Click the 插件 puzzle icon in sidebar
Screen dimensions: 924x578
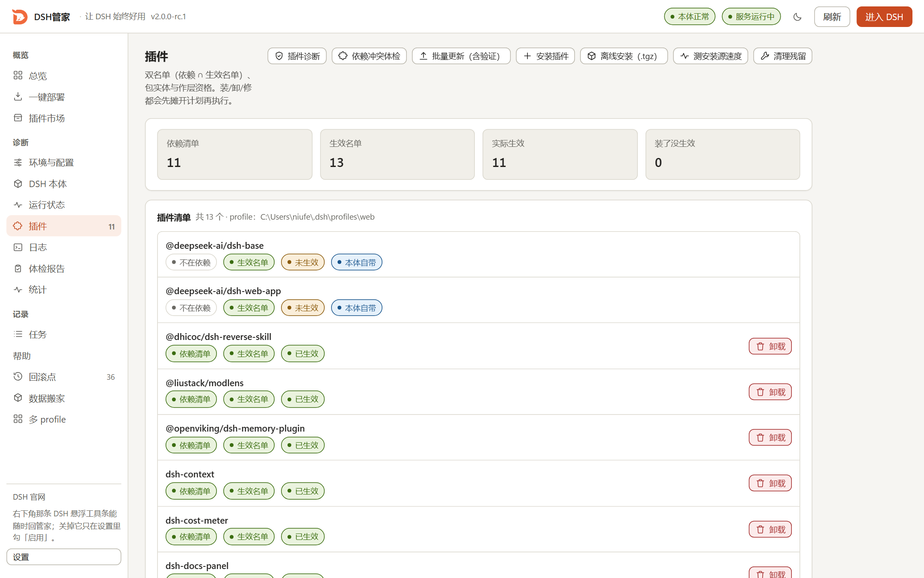[18, 226]
